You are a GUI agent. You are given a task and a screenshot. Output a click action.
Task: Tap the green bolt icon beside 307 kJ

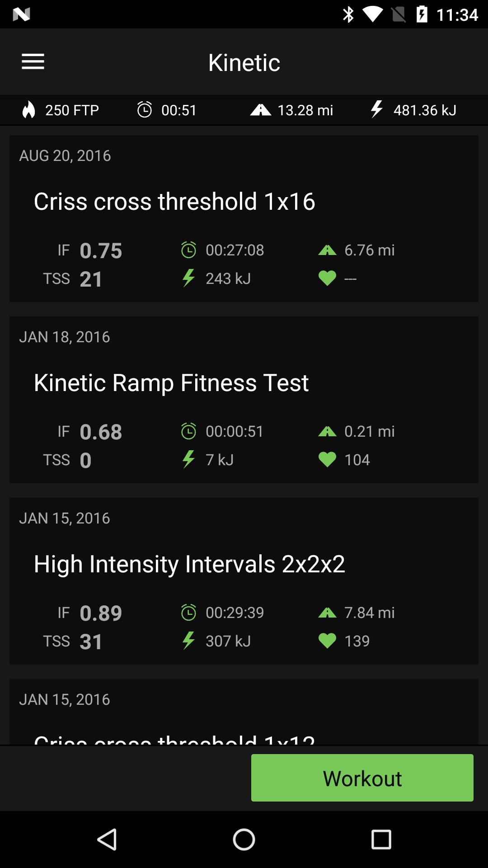click(188, 641)
